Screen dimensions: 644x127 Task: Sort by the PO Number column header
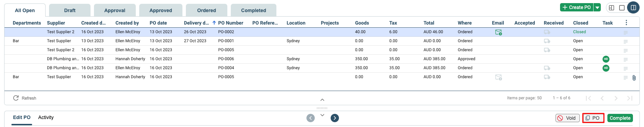(230, 23)
